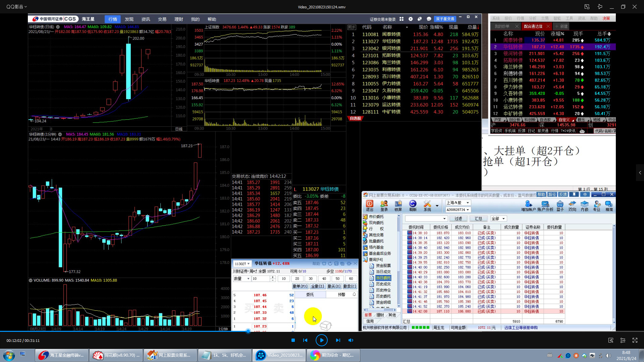The image size is (644, 362).
Task: Click the grid apps icon in 海王星 header
Action: pos(401,19)
